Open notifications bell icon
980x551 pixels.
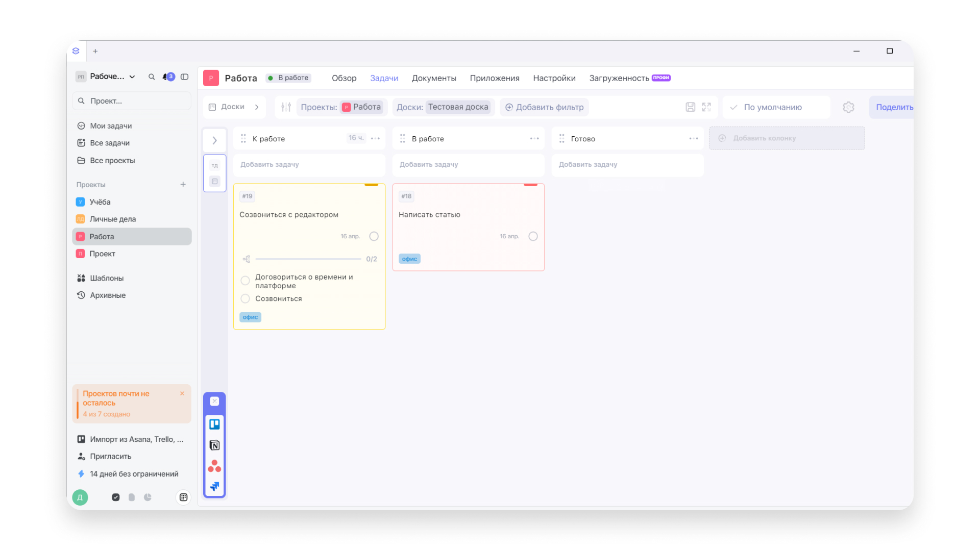pyautogui.click(x=165, y=77)
